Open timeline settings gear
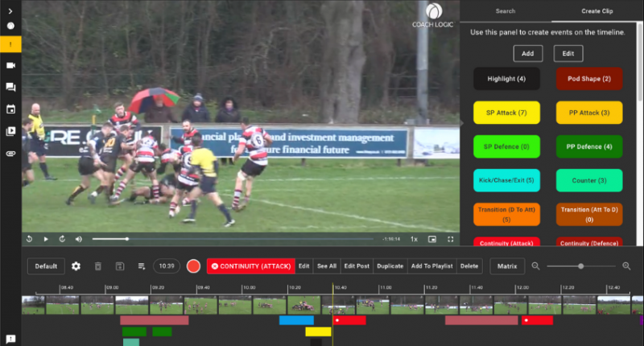 (76, 266)
